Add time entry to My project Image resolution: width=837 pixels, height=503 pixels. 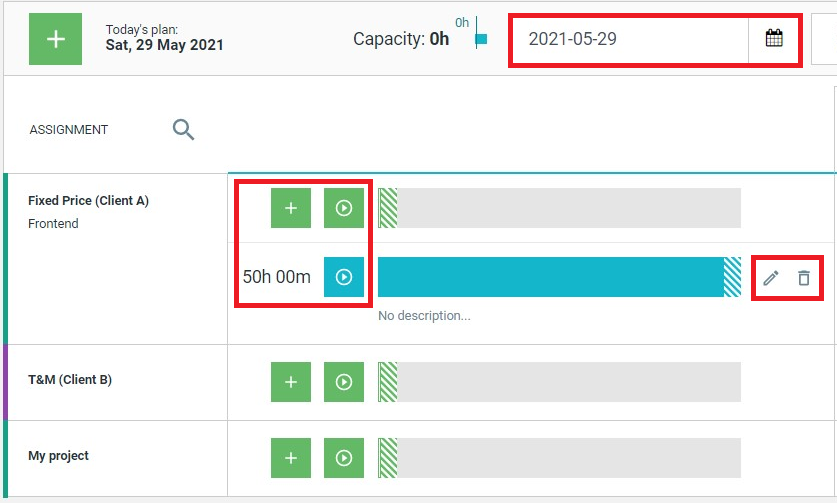click(291, 458)
